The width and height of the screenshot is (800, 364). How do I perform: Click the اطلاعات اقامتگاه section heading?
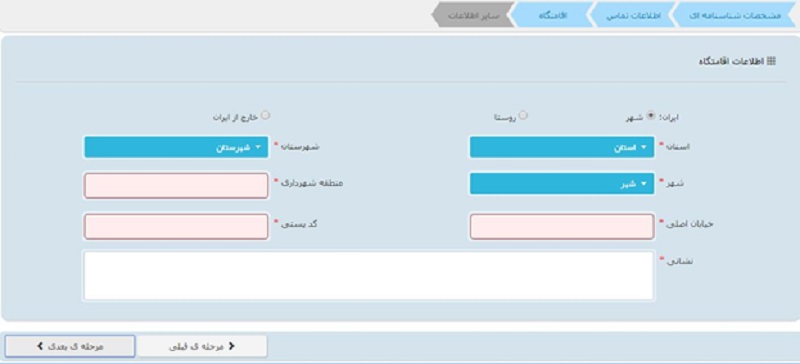pos(732,61)
